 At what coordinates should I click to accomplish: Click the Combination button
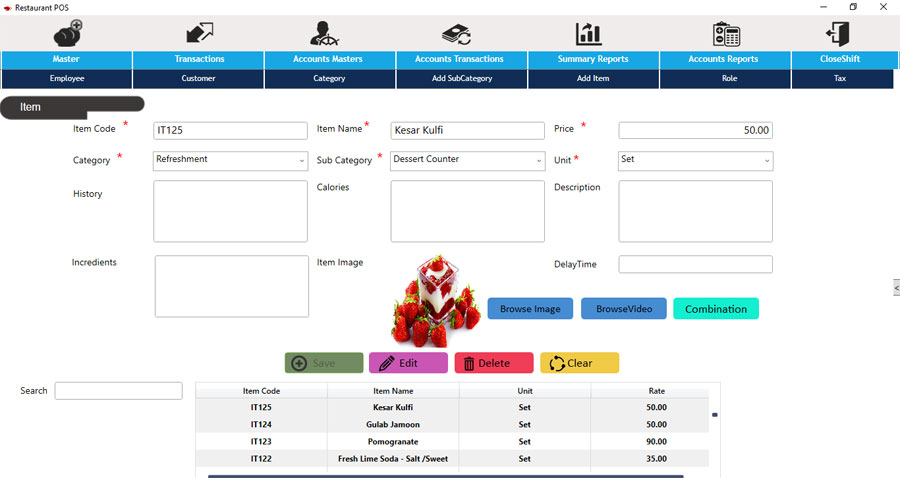coord(715,309)
